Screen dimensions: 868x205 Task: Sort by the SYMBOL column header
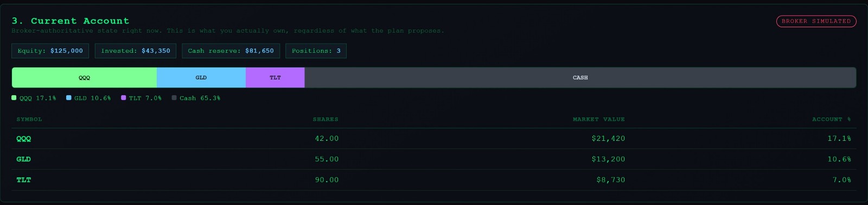[29, 119]
